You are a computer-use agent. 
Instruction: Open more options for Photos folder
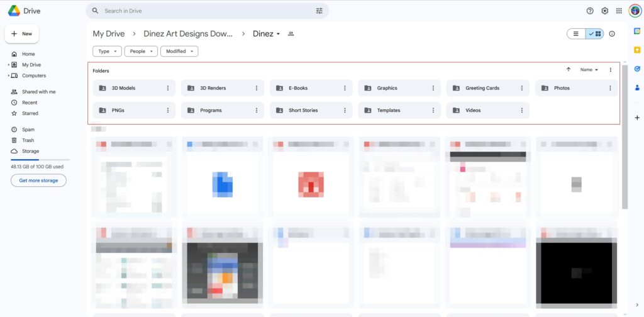[x=610, y=88]
